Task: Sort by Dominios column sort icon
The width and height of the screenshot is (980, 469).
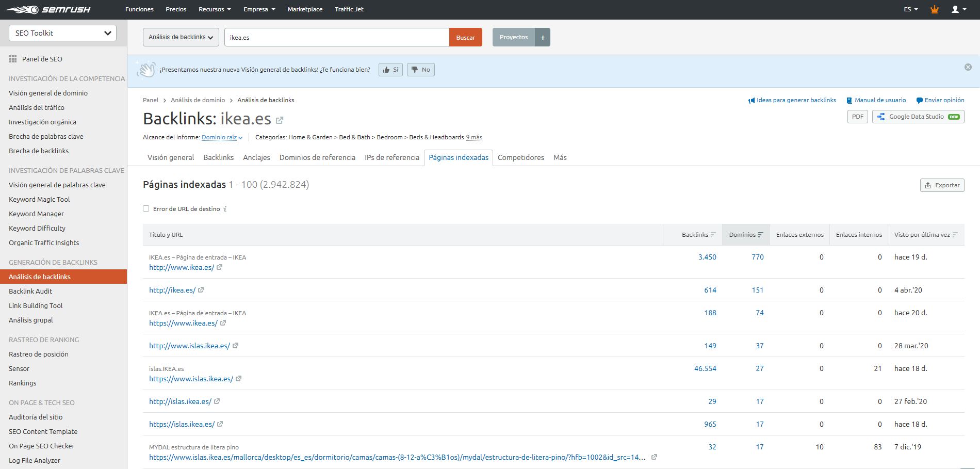Action: 761,235
